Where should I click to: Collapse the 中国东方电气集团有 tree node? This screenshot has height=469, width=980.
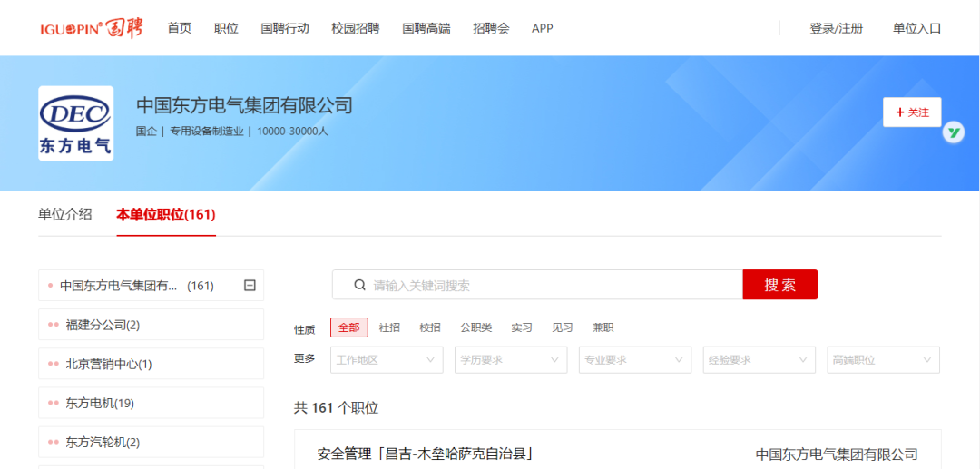[x=250, y=286]
